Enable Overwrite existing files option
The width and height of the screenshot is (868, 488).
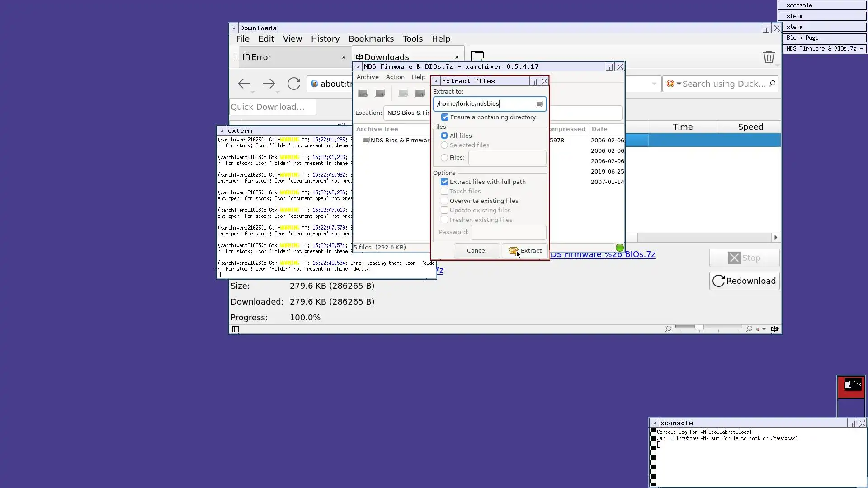coord(444,201)
